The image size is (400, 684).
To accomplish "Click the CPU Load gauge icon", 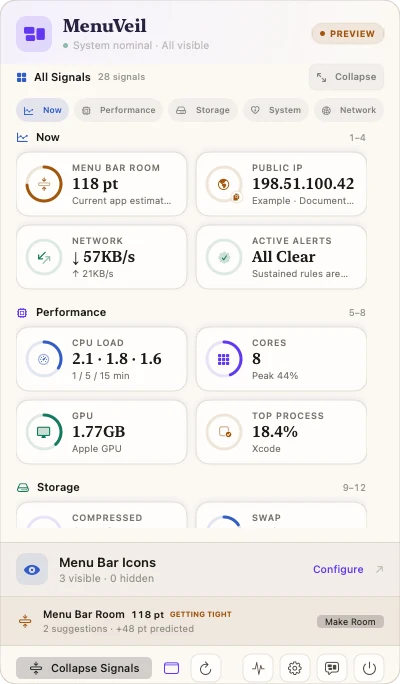I will pyautogui.click(x=44, y=359).
